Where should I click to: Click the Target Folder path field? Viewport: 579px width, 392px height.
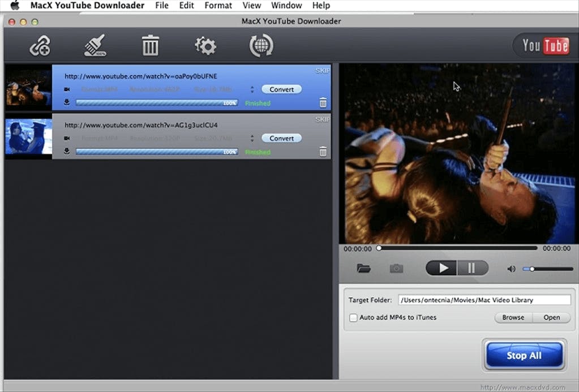pos(484,300)
